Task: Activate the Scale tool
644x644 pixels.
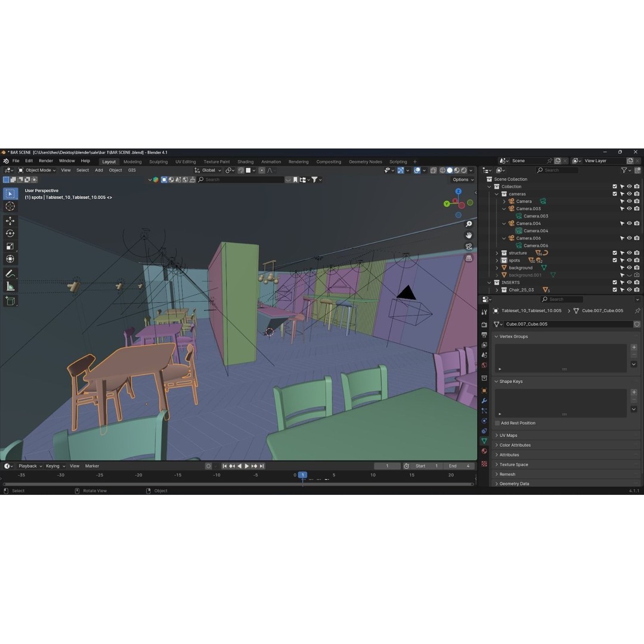Action: pyautogui.click(x=10, y=246)
